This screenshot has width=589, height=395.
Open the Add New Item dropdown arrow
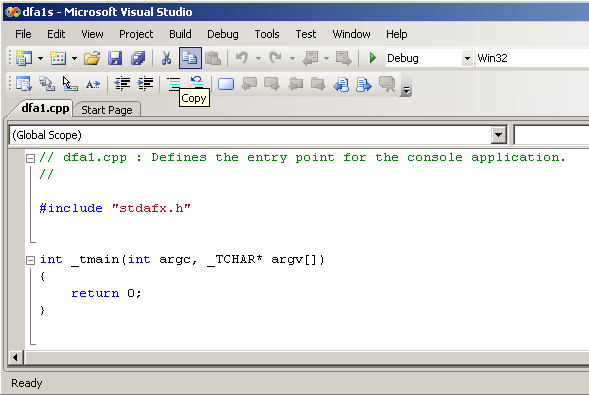click(x=74, y=58)
